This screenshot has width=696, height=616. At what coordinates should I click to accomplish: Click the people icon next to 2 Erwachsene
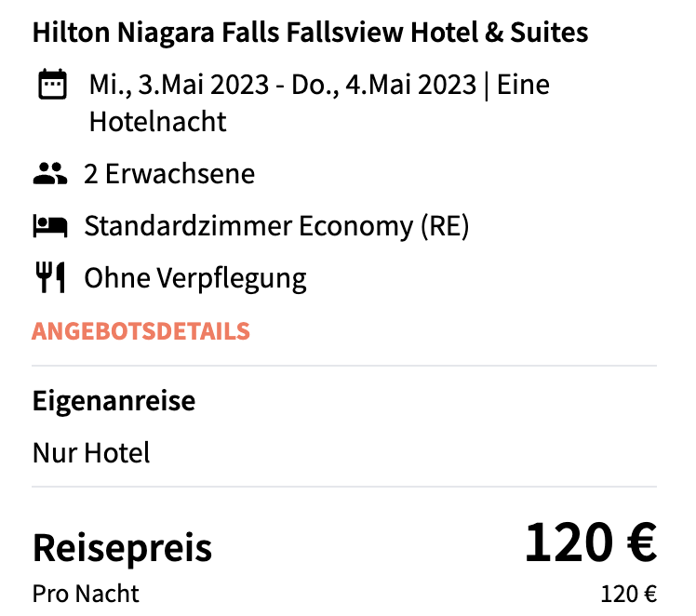click(x=50, y=173)
